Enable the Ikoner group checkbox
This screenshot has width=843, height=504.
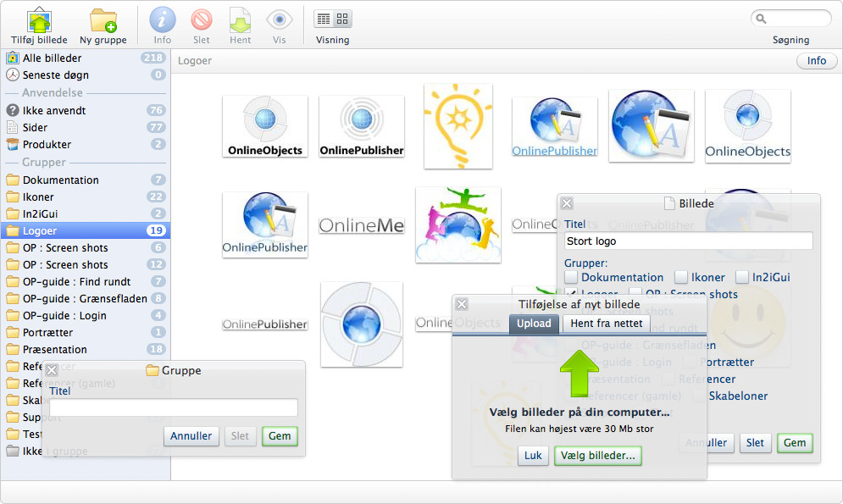tap(681, 277)
